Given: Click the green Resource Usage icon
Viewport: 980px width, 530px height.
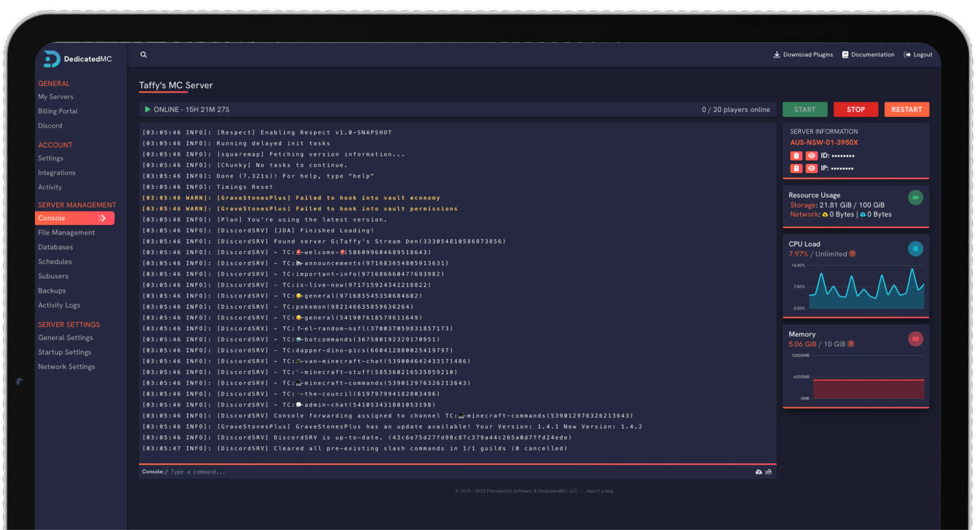Looking at the screenshot, I should pyautogui.click(x=915, y=197).
